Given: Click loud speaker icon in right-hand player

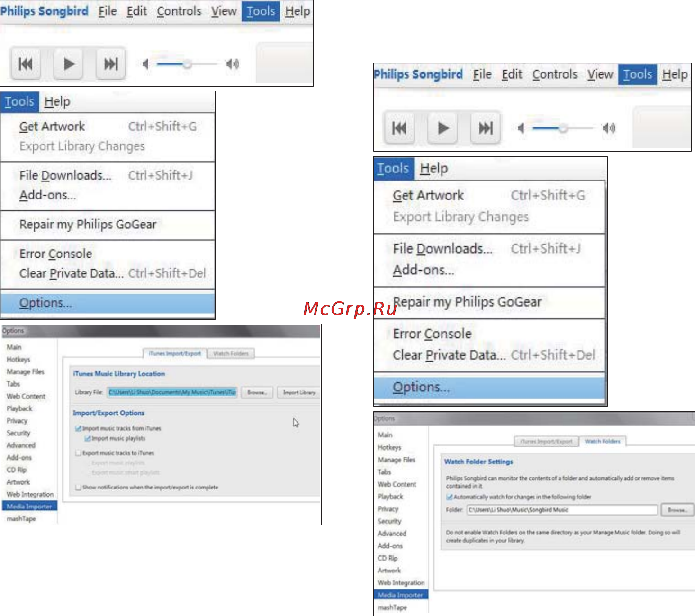Looking at the screenshot, I should [x=609, y=128].
